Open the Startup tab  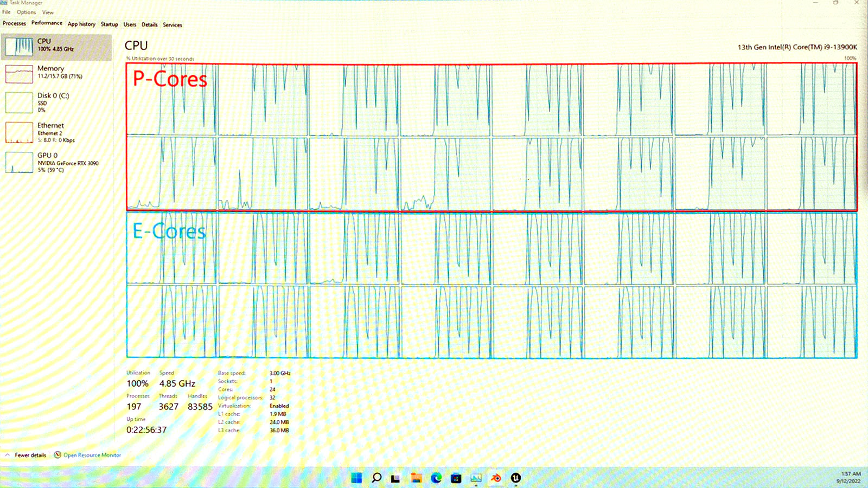[109, 24]
